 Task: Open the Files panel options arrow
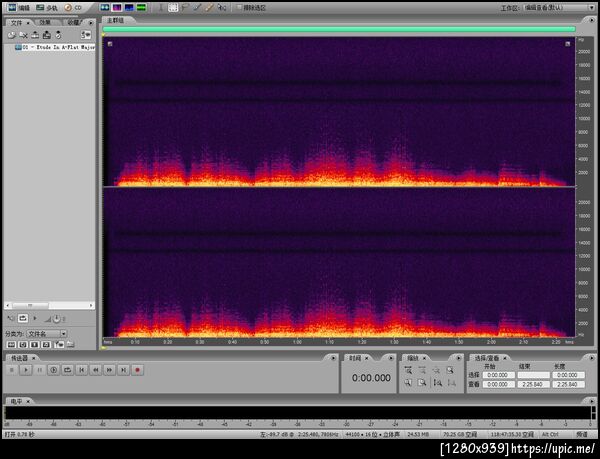[91, 23]
